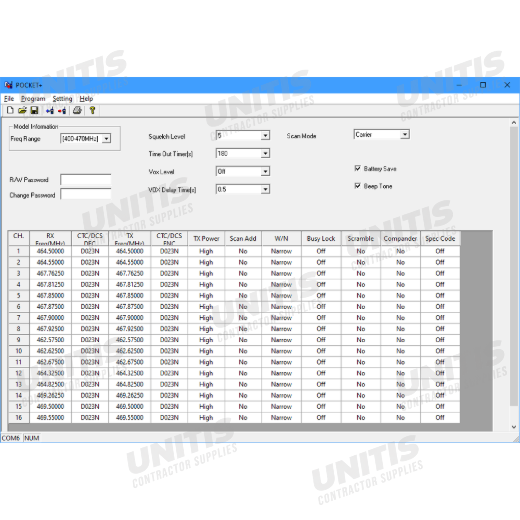Image resolution: width=520 pixels, height=520 pixels.
Task: Click the New file toolbar icon
Action: (x=10, y=110)
